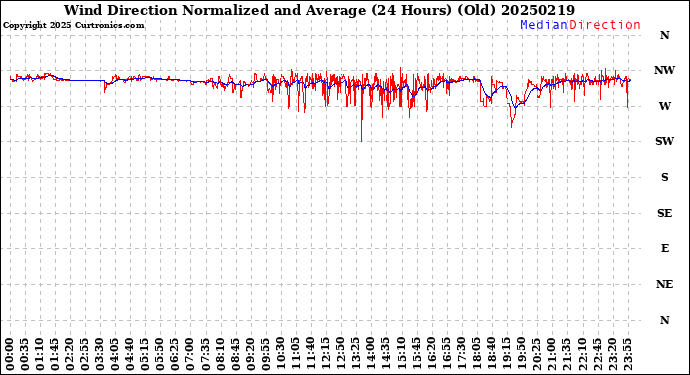Click the 10:30 time axis label
690x375 pixels.
pos(280,354)
